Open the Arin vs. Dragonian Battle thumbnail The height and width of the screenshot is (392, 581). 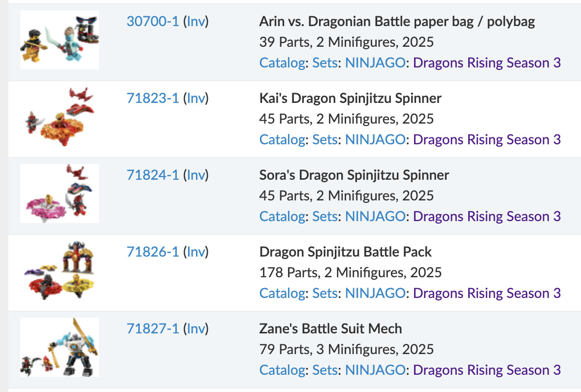tap(60, 40)
